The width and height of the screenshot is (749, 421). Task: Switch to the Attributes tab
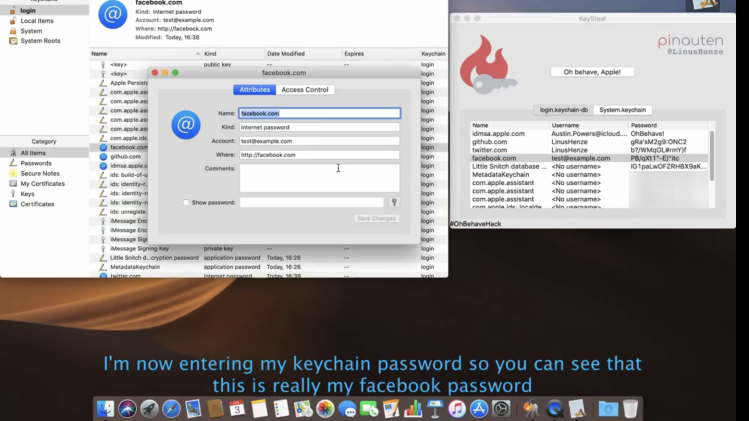255,90
